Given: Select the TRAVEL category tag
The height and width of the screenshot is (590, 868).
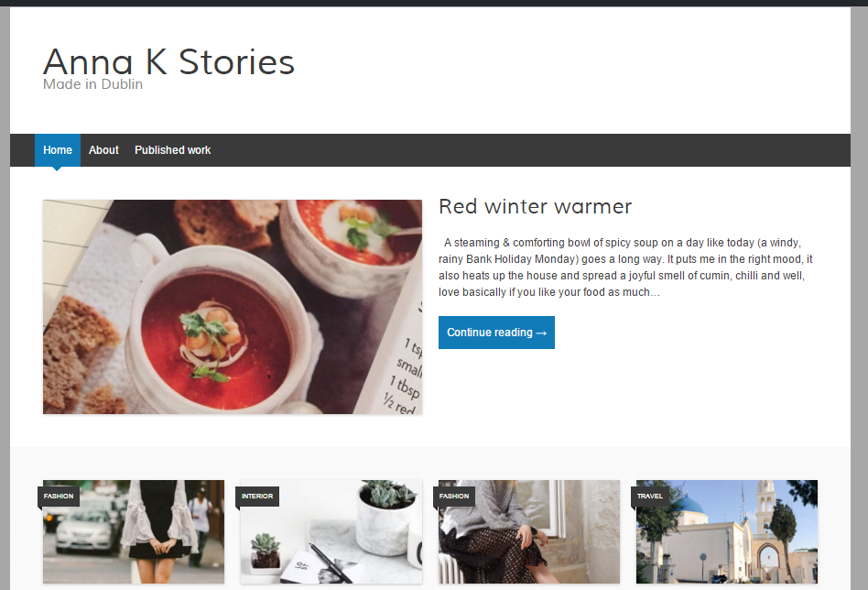Looking at the screenshot, I should tap(650, 497).
